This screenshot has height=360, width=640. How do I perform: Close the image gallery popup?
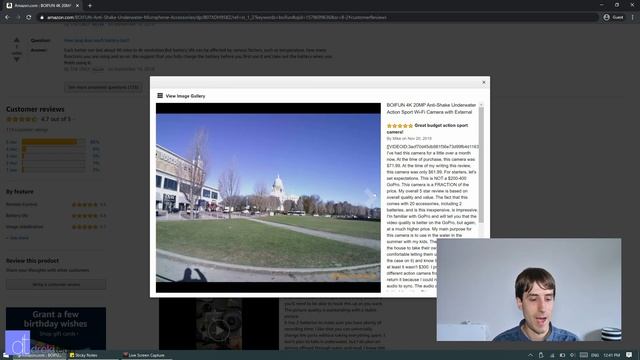(x=484, y=82)
